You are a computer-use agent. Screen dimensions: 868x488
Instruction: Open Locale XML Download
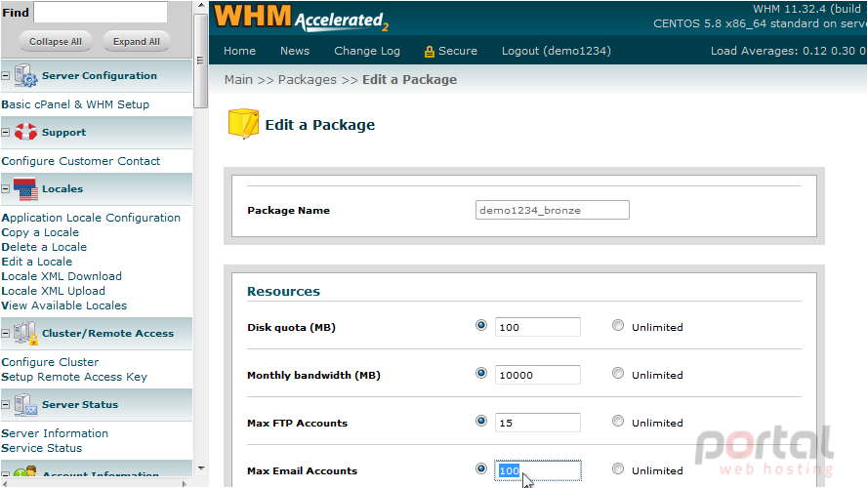pos(62,276)
